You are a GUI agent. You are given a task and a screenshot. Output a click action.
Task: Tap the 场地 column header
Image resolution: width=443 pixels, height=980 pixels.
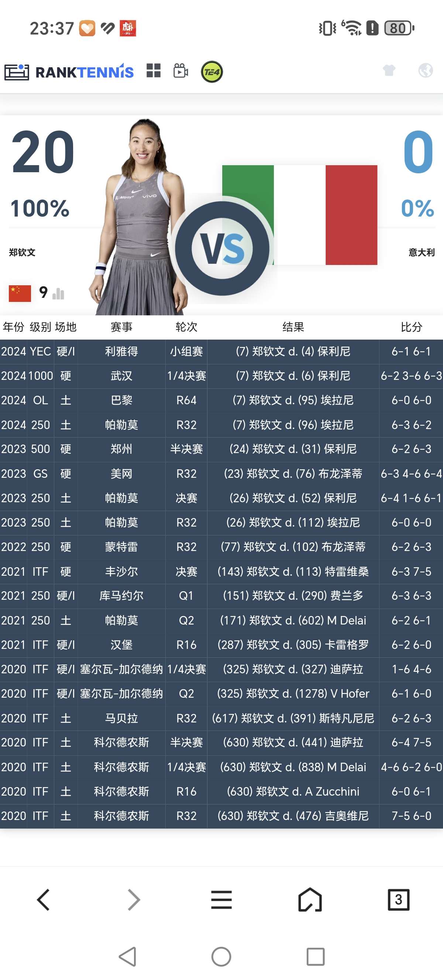(66, 327)
